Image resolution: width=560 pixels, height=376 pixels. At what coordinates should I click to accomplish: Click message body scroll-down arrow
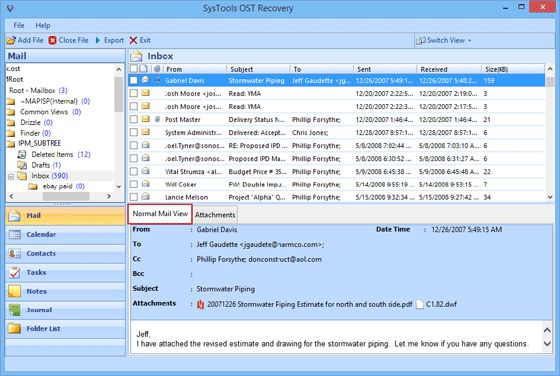(547, 344)
